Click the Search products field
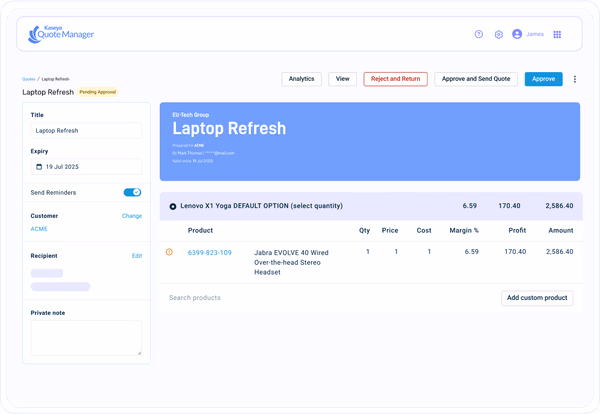Image resolution: width=600 pixels, height=414 pixels. pyautogui.click(x=195, y=298)
